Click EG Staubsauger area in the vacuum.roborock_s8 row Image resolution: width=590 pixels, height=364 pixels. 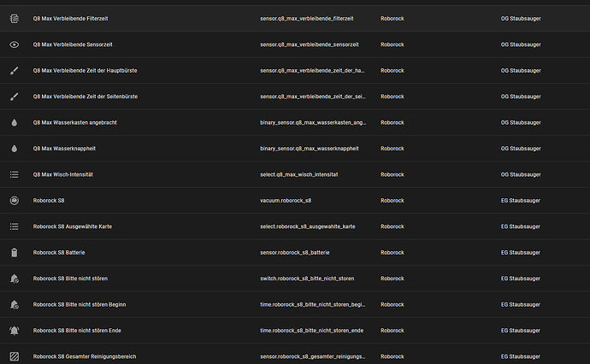coord(521,201)
